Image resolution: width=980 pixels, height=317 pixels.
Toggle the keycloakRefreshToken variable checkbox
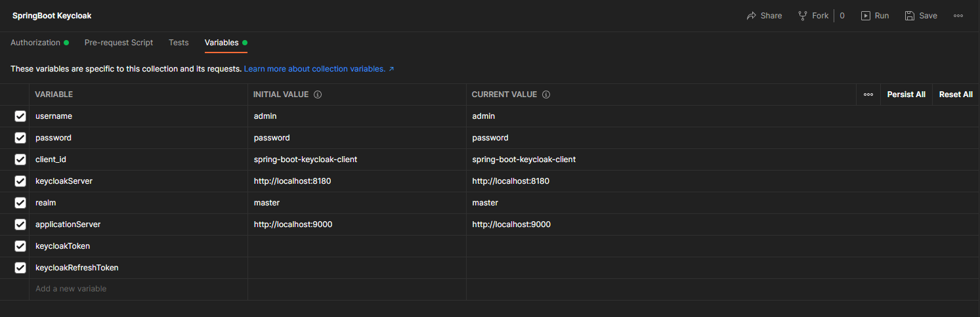tap(20, 268)
